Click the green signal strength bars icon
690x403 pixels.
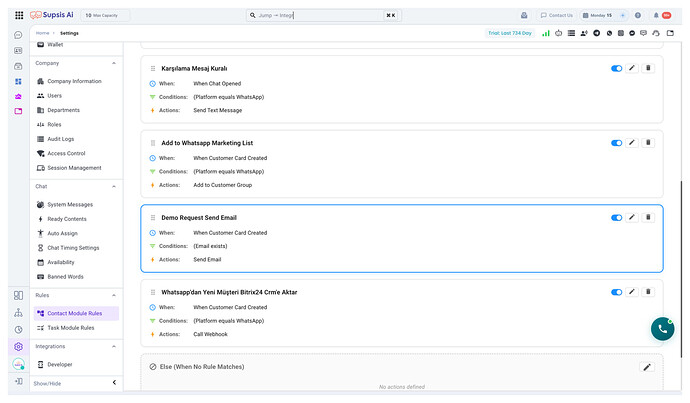point(546,33)
